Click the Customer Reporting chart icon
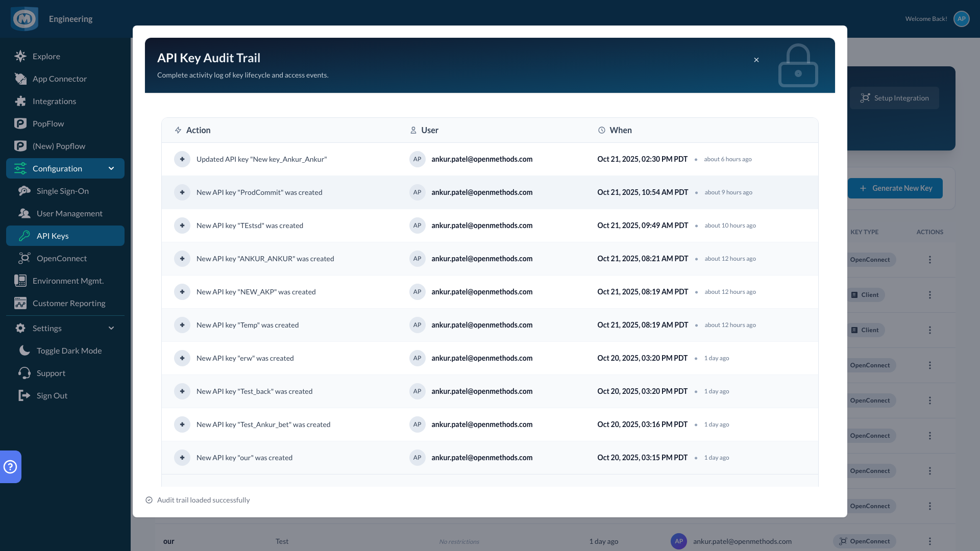Screen dimensions: 980x551 [20, 303]
